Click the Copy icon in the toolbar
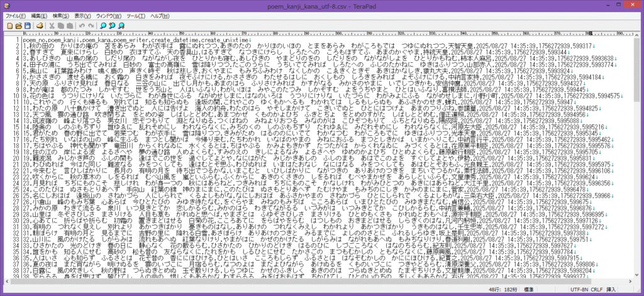 pos(62,25)
